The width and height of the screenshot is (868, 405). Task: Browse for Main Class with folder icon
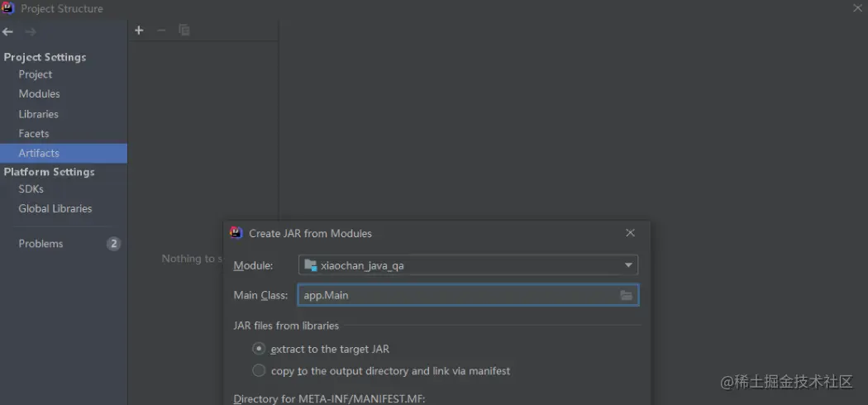click(x=626, y=295)
